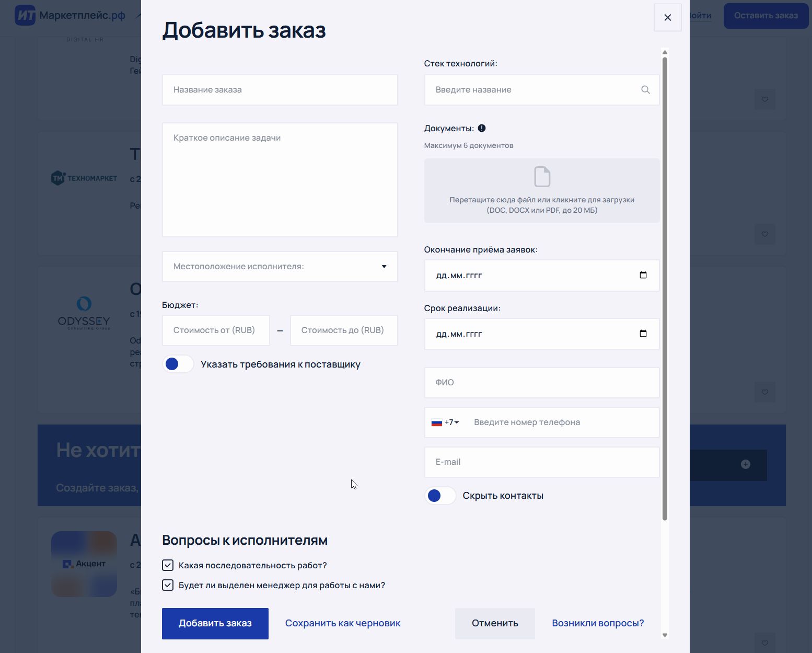This screenshot has height=653, width=812.
Task: Click the Отменить button
Action: [495, 623]
